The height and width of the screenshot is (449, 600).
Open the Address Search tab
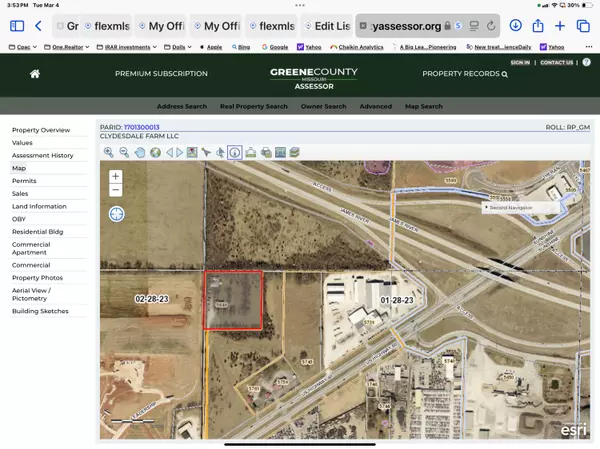182,106
